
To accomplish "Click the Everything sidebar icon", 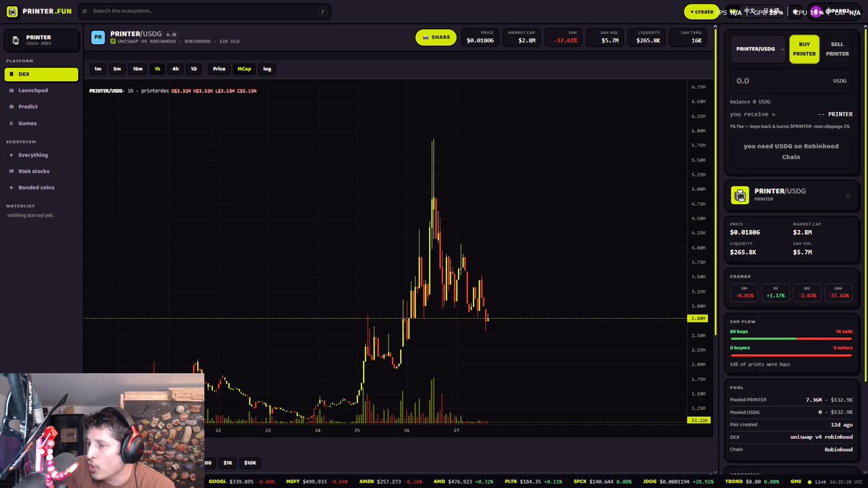I will click(11, 155).
